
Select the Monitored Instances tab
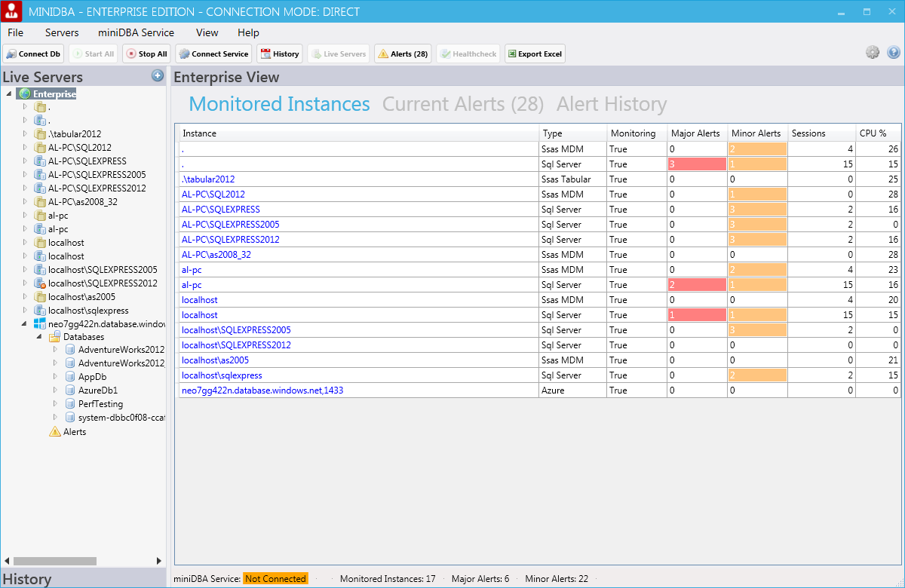click(x=279, y=104)
